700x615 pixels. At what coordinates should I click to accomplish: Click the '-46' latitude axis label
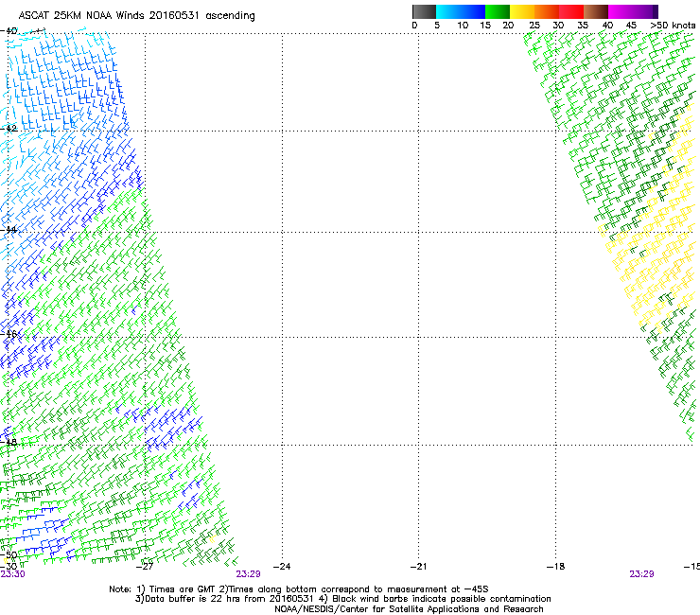coord(9,334)
